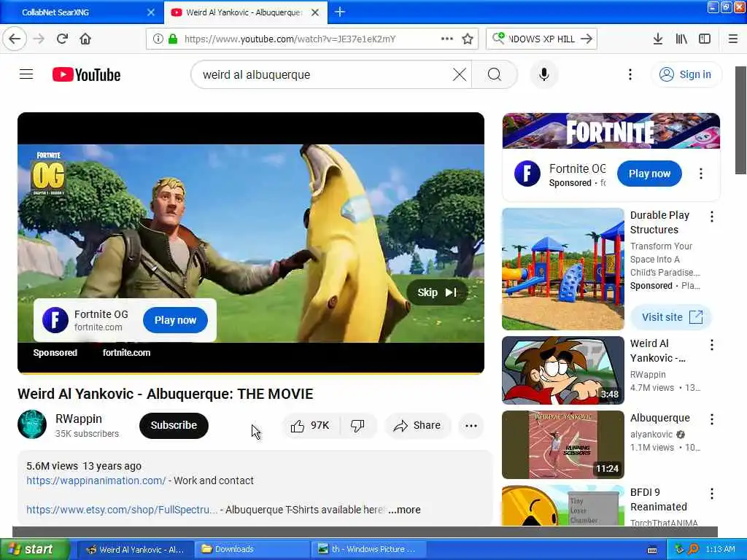Click the YouTube search magnifier button
747x560 pixels.
495,74
